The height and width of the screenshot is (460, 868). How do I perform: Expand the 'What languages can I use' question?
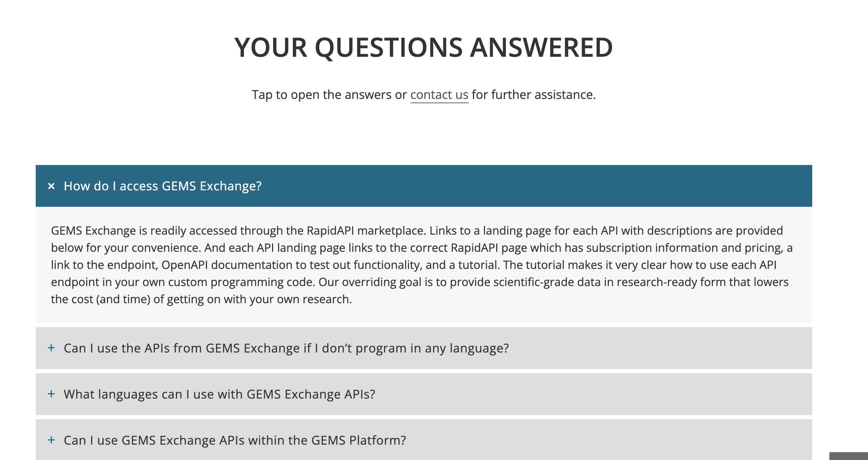coord(424,394)
